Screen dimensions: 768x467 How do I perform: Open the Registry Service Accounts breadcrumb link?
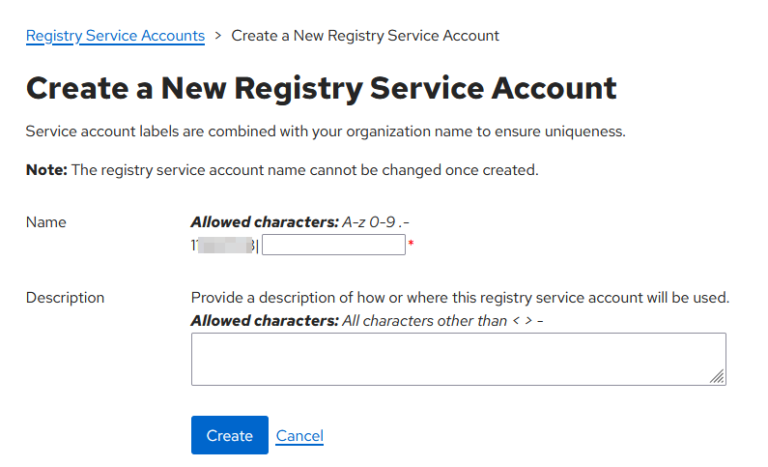point(115,36)
